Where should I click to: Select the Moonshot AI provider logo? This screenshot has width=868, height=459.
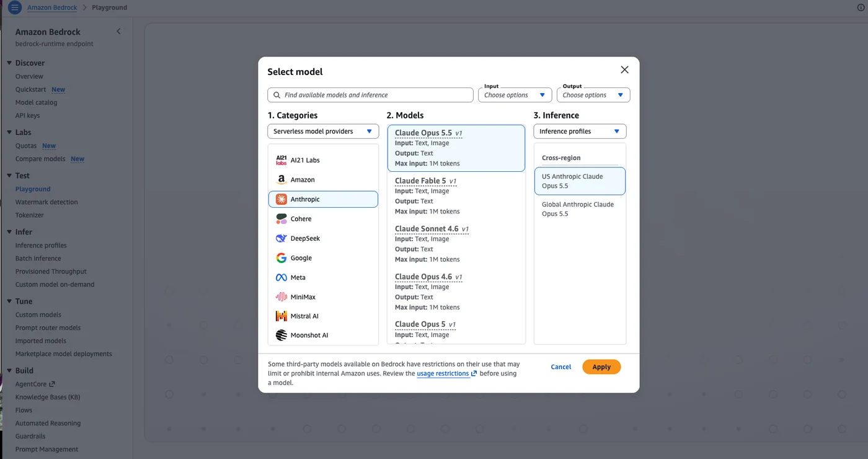tap(281, 336)
